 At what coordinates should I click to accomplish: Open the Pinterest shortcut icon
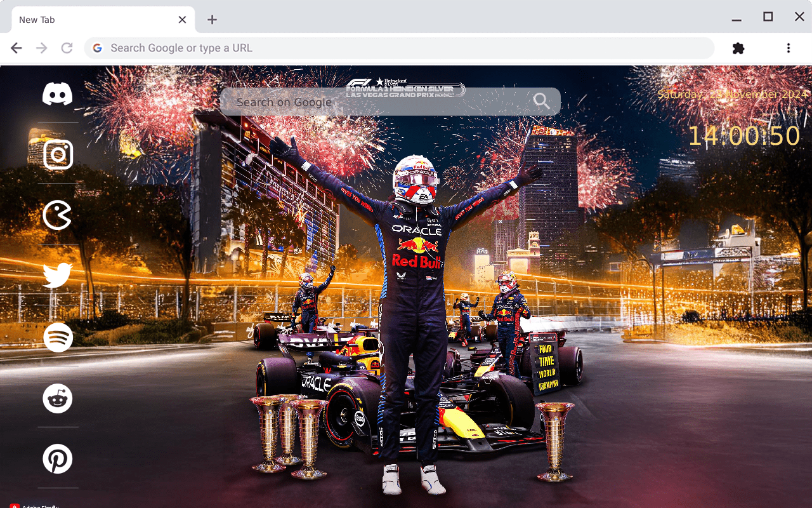tap(58, 459)
